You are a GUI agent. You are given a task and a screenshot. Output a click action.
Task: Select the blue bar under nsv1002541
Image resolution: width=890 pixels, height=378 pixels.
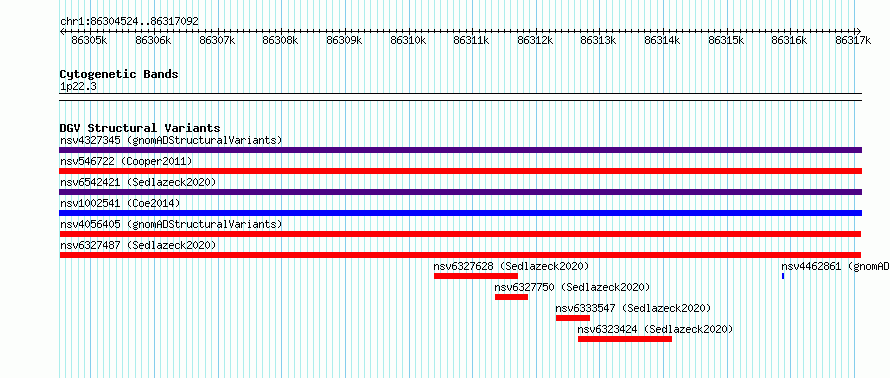point(460,213)
